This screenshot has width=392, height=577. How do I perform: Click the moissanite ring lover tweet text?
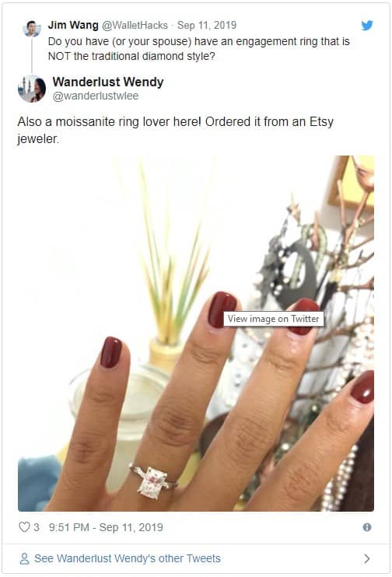(x=175, y=130)
